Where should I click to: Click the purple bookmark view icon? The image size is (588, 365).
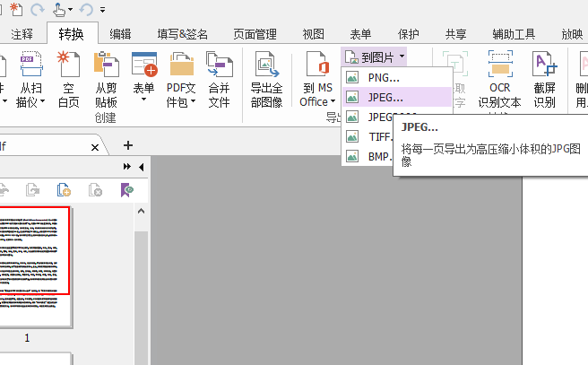click(127, 190)
